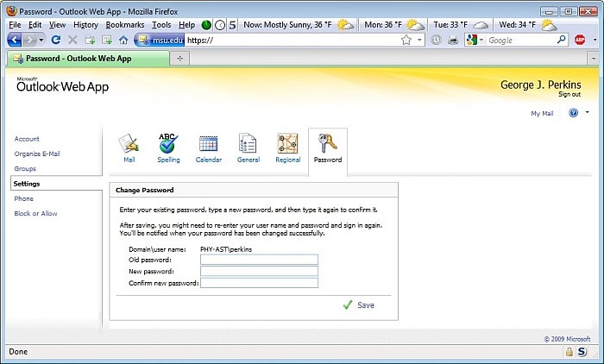Click the history clock toolbar icon
The height and width of the screenshot is (364, 604).
436,40
